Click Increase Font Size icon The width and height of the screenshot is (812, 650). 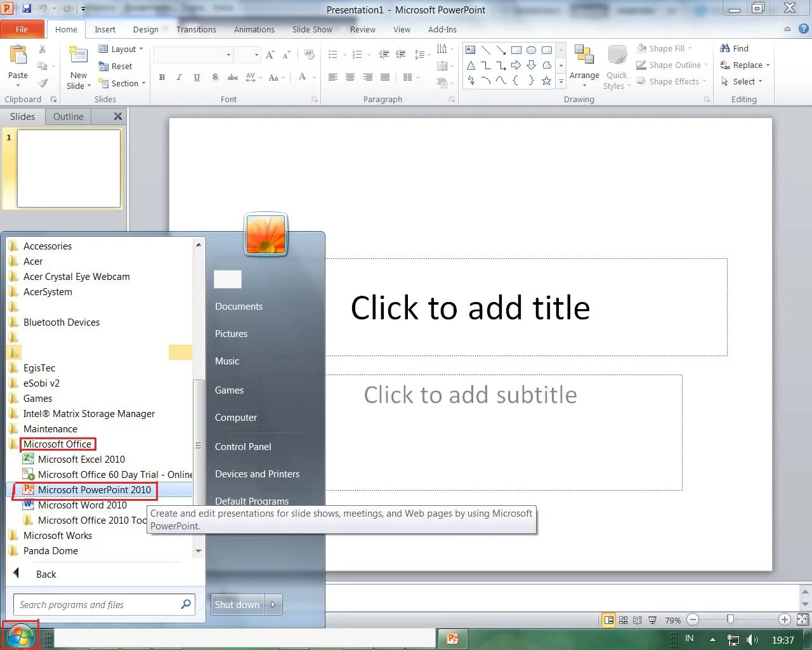click(x=270, y=55)
